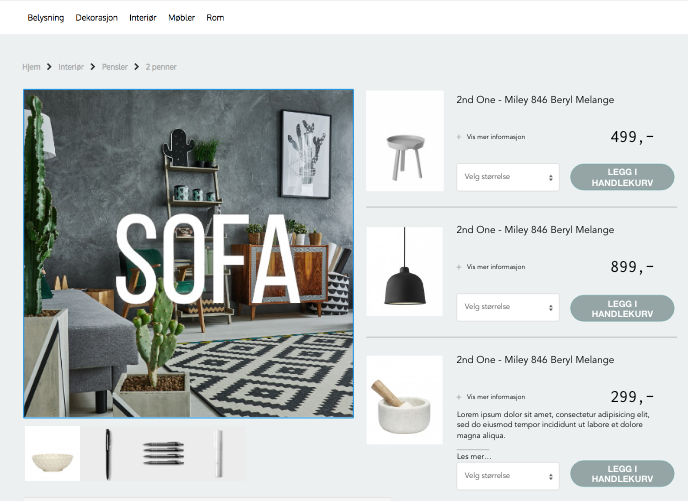This screenshot has height=501, width=688.
Task: Open 'Velg størrelse' dropdown for the pendant lamp
Action: click(507, 307)
